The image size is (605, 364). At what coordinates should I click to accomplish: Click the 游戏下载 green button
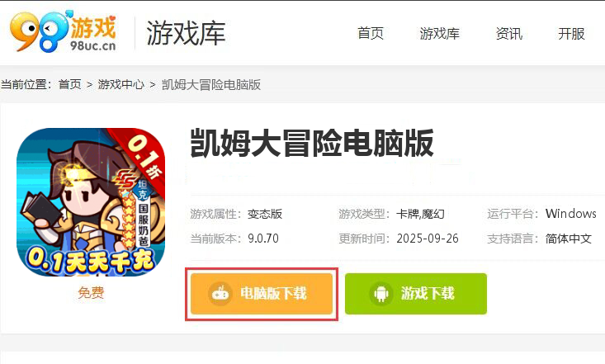(416, 294)
